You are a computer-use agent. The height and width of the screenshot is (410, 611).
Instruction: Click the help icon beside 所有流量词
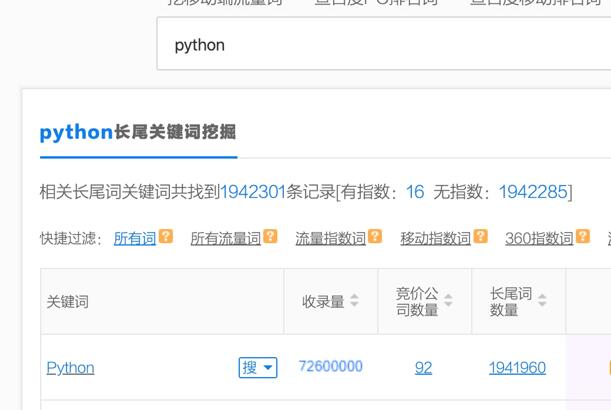[x=270, y=237]
